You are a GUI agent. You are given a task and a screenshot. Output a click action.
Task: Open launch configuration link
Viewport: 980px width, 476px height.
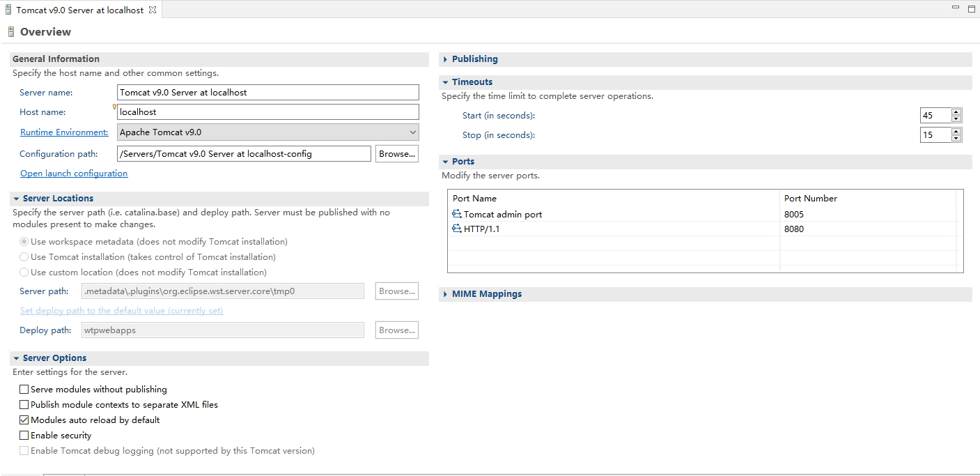tap(73, 173)
